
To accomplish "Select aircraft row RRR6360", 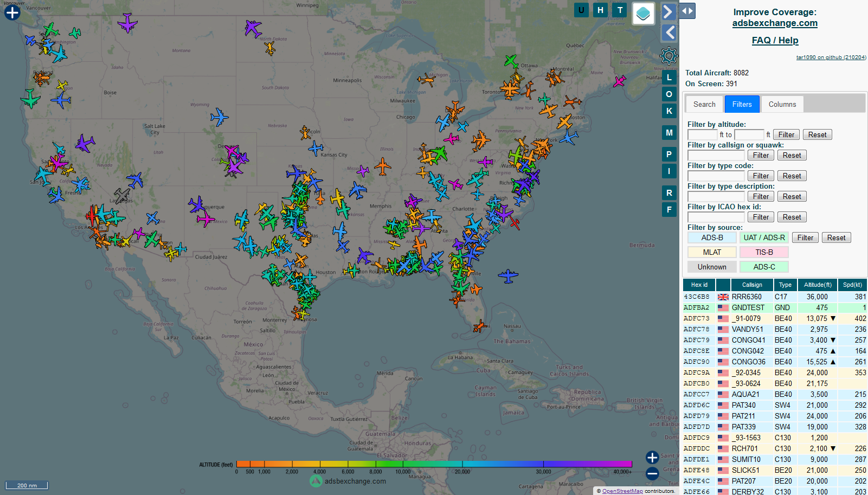I will tap(775, 297).
